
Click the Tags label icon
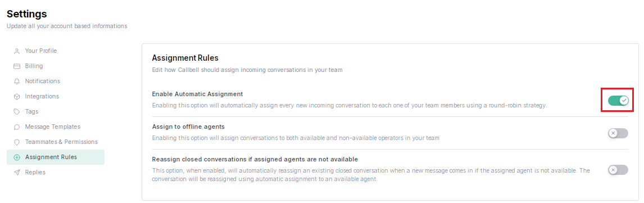[17, 112]
